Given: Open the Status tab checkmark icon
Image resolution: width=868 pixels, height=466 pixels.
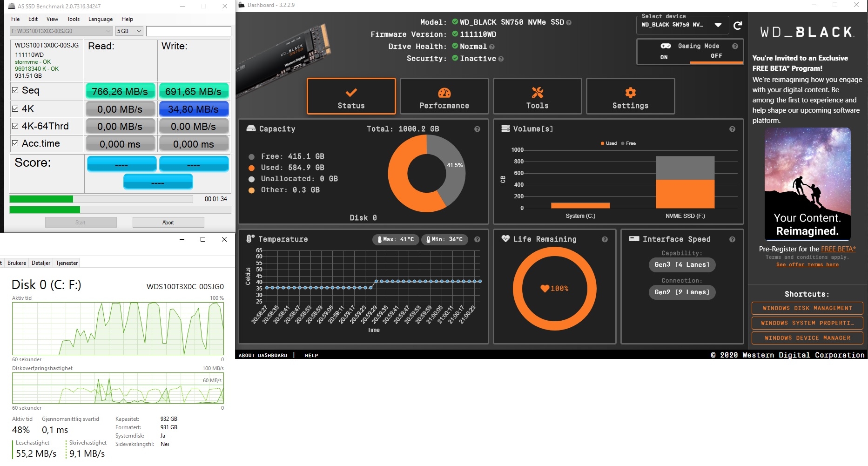Looking at the screenshot, I should coord(351,92).
